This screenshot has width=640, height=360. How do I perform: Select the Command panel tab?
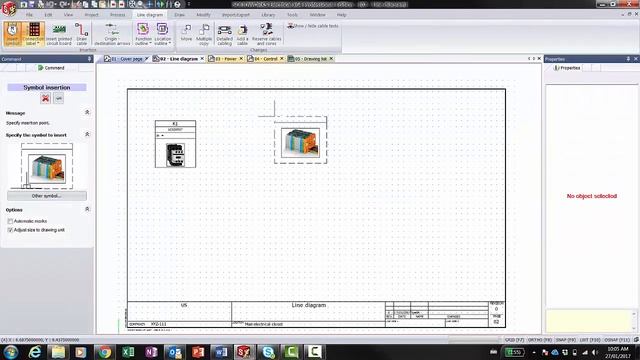pyautogui.click(x=51, y=68)
